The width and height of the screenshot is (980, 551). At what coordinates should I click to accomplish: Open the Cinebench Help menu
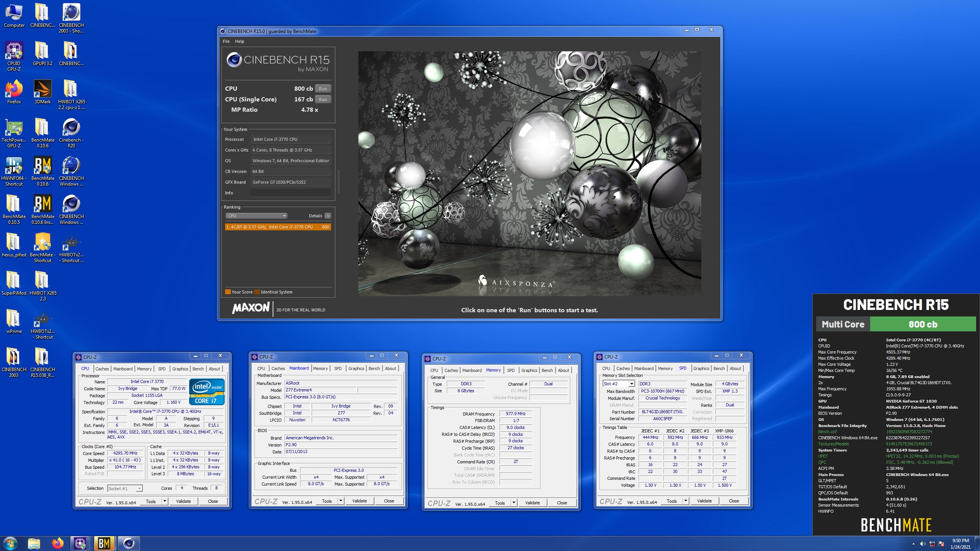click(x=239, y=41)
